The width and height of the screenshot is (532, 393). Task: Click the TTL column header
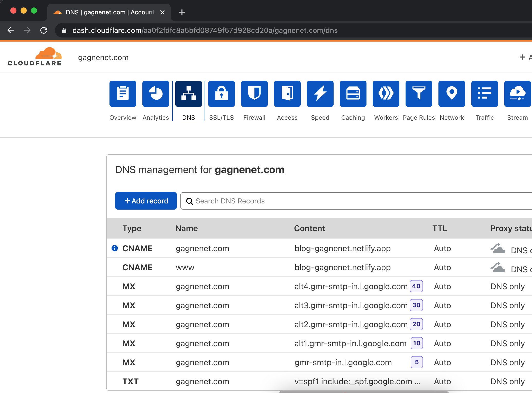[440, 228]
